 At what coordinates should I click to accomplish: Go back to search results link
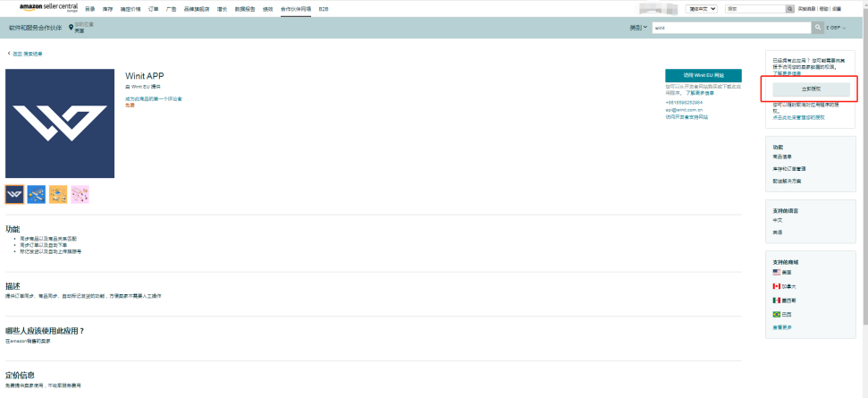coord(25,54)
